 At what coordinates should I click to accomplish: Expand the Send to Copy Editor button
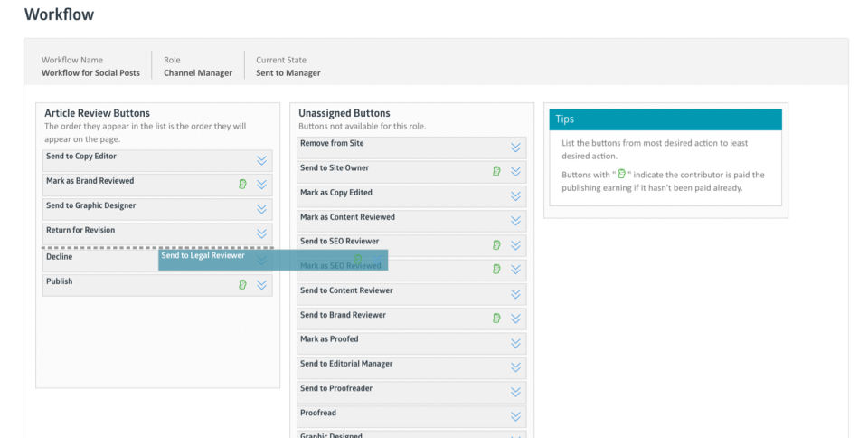[x=261, y=160]
